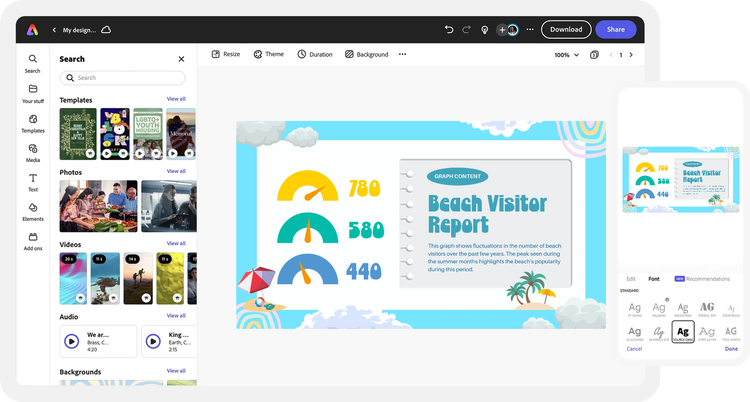Choose the True North font sample

(731, 333)
